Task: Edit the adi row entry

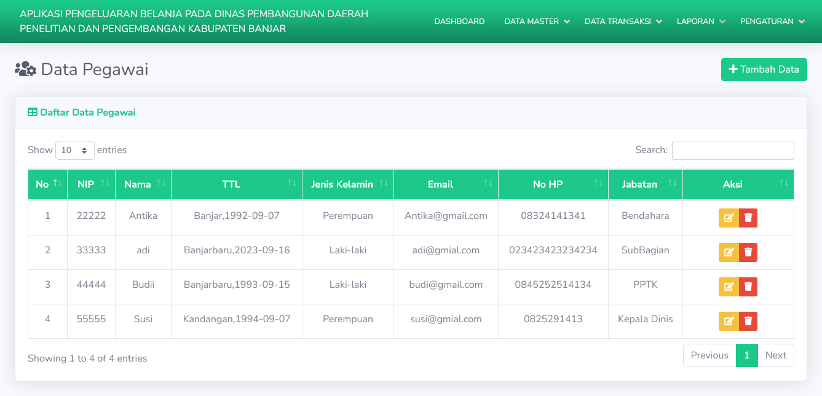Action: tap(729, 252)
